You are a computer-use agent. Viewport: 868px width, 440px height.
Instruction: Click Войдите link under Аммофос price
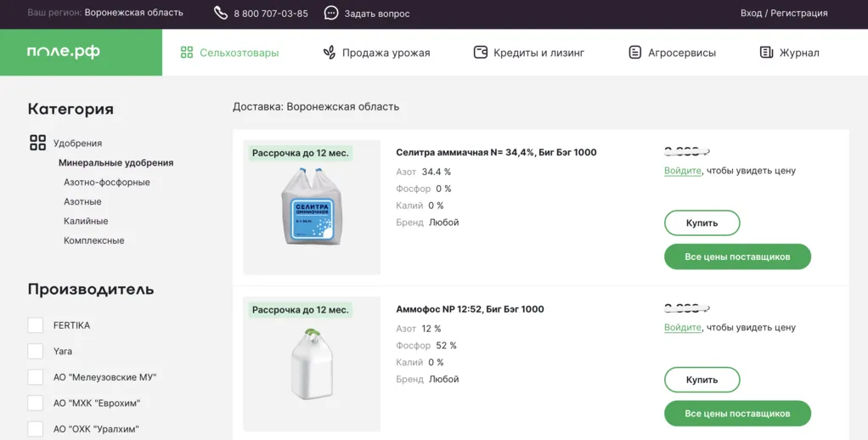pyautogui.click(x=683, y=327)
